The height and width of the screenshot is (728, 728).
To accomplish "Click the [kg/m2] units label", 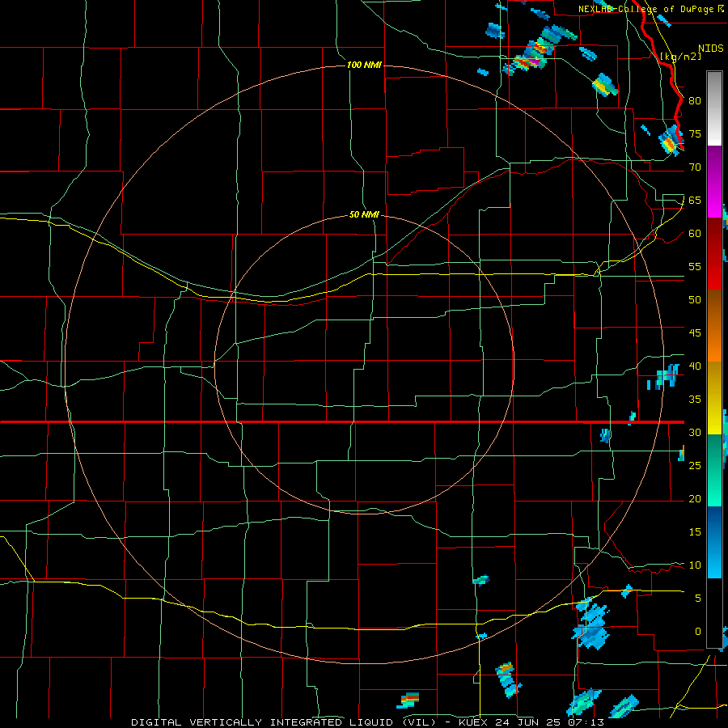I will [680, 56].
